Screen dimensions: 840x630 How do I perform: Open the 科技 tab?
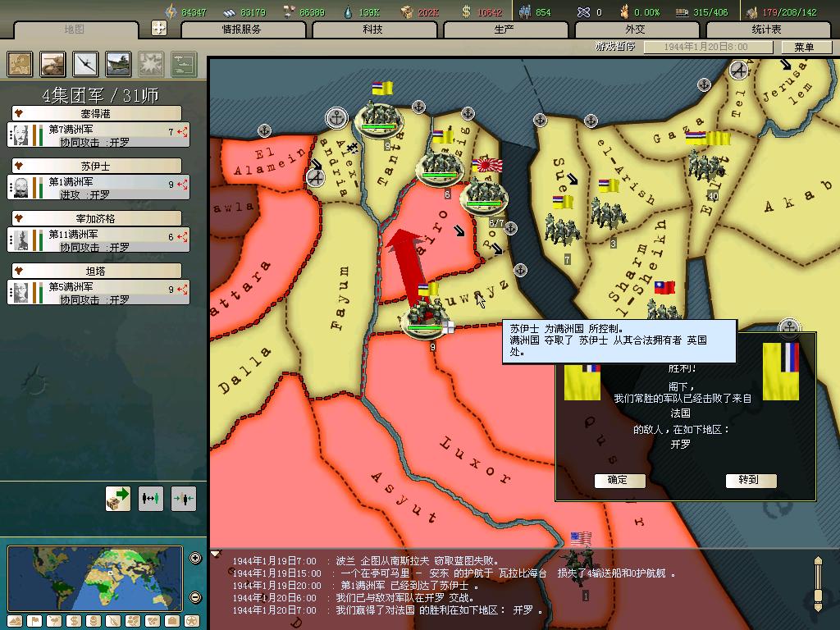pos(373,30)
